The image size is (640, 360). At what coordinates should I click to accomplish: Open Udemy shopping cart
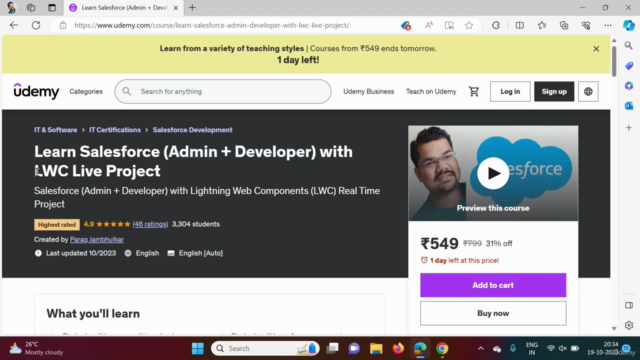coord(473,91)
